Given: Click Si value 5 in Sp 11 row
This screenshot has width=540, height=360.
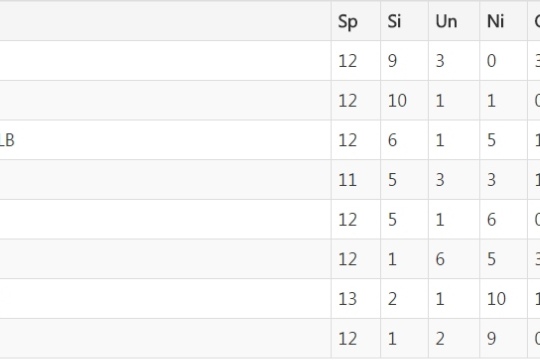Looking at the screenshot, I should pyautogui.click(x=404, y=180).
